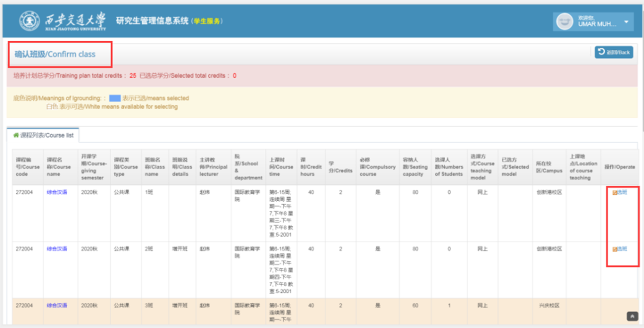Viewport: 644px width, 328px height.
Task: Open the 综合汉语 course link in the 3班 row
Action: (57, 306)
